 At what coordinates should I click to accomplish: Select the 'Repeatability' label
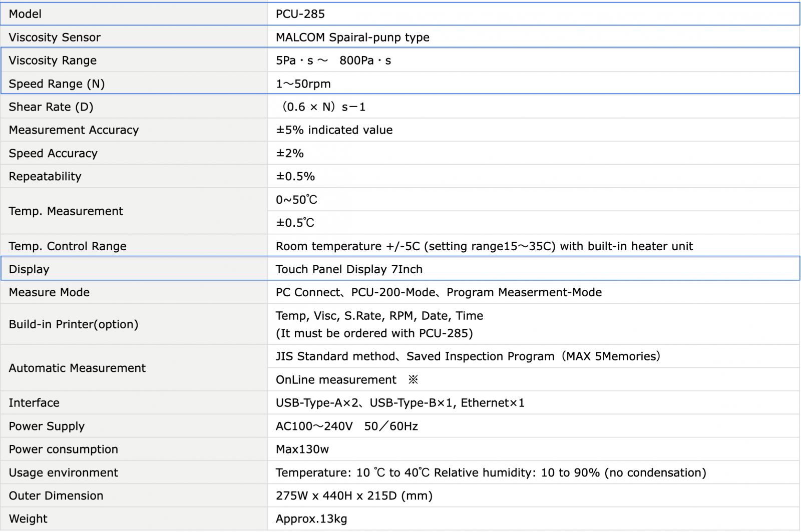[45, 177]
